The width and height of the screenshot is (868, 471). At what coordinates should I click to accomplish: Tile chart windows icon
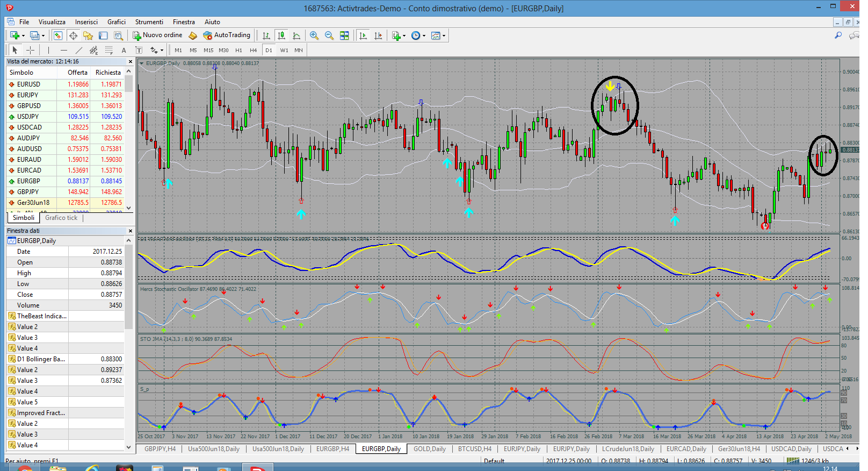(x=344, y=35)
